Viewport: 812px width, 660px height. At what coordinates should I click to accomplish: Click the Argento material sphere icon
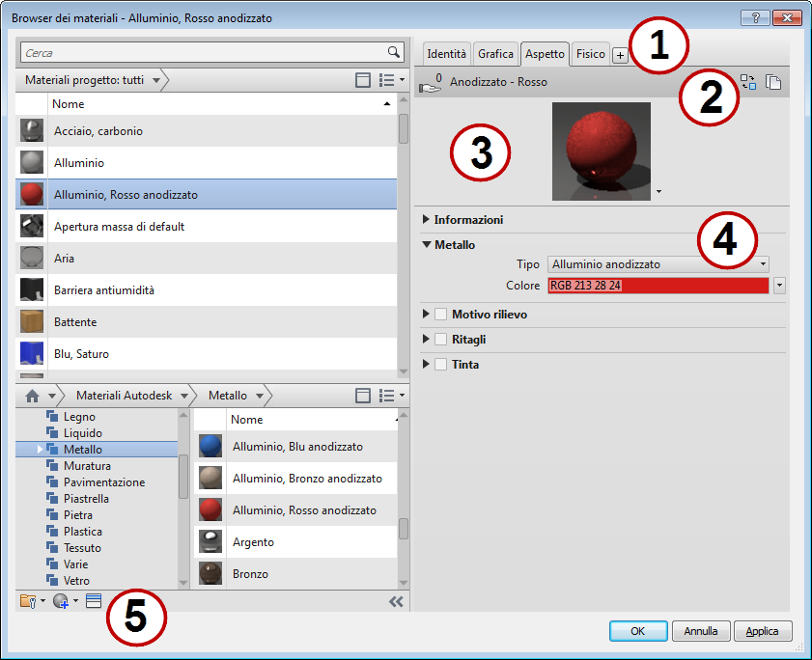(210, 541)
